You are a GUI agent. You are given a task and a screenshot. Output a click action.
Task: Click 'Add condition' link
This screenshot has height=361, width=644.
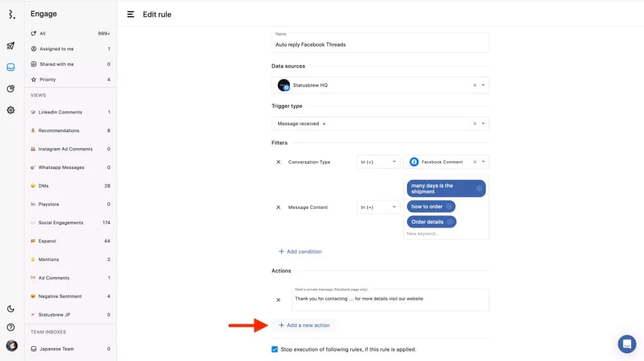click(300, 251)
